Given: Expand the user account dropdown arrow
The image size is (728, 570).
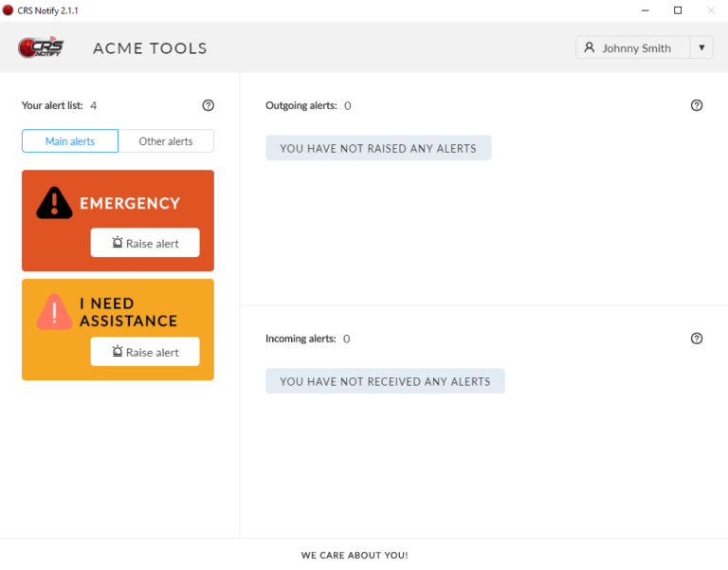Looking at the screenshot, I should pos(701,47).
